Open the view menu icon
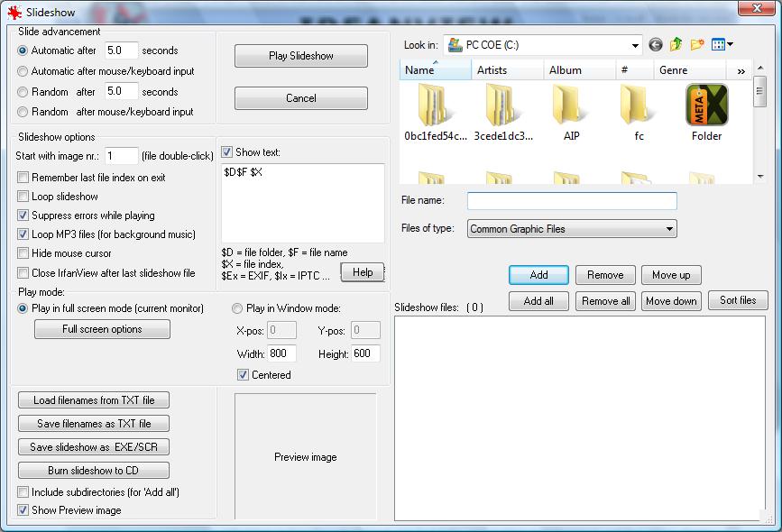 pos(722,45)
